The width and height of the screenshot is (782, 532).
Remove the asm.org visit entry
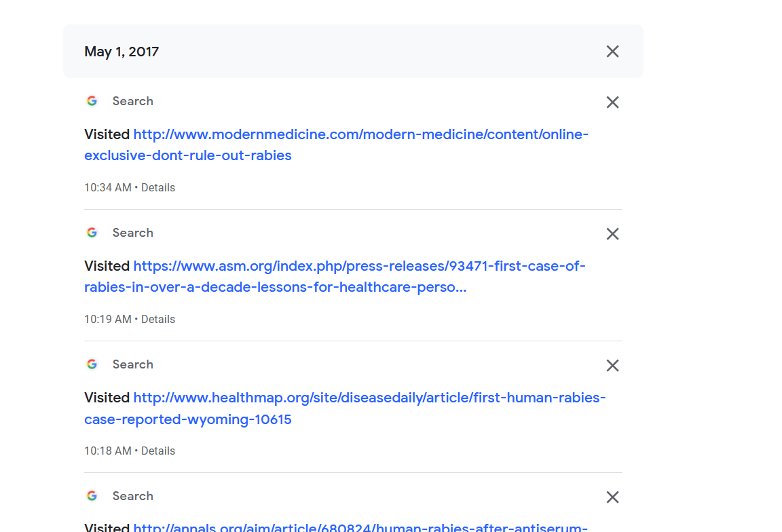tap(612, 234)
